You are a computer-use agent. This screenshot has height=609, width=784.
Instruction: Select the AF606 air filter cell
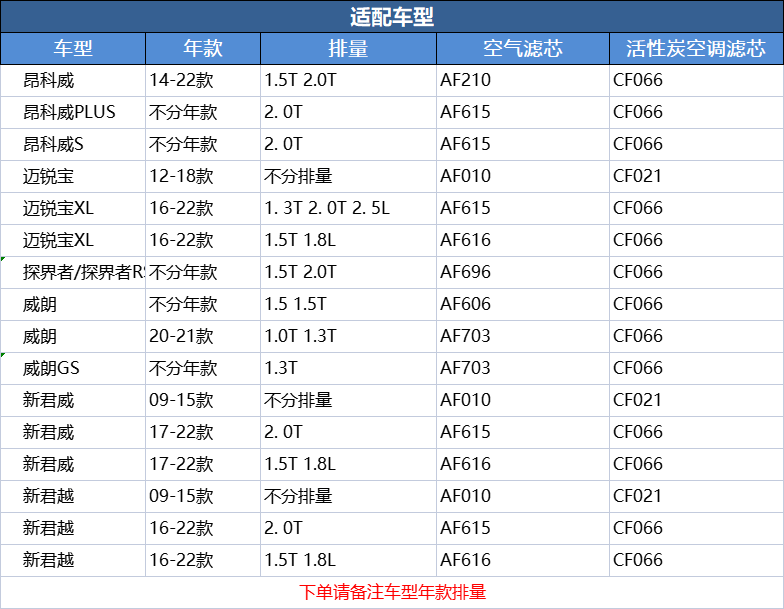(x=523, y=304)
